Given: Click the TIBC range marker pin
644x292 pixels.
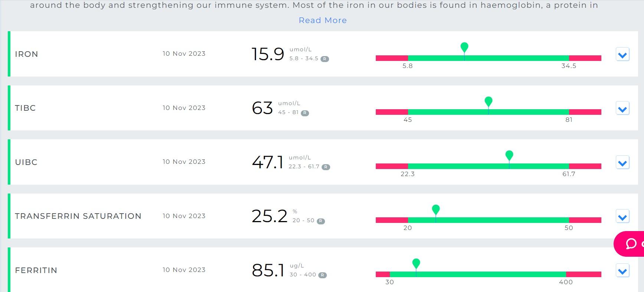Looking at the screenshot, I should (489, 101).
